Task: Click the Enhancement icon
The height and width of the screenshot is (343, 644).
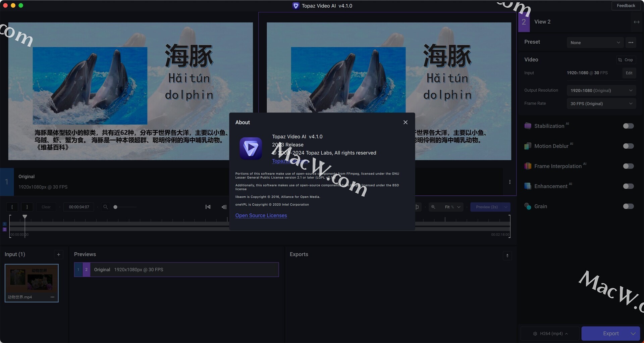Action: click(x=528, y=186)
